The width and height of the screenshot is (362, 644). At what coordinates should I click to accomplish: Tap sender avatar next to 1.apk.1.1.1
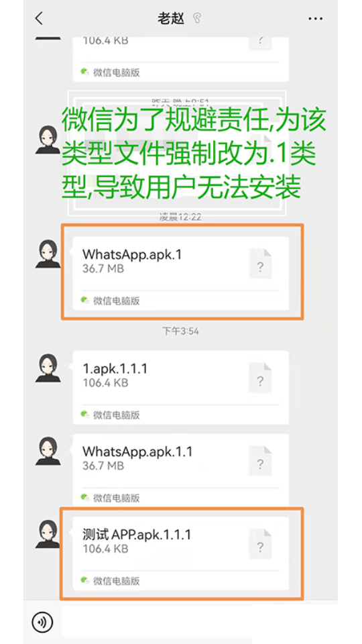[48, 368]
